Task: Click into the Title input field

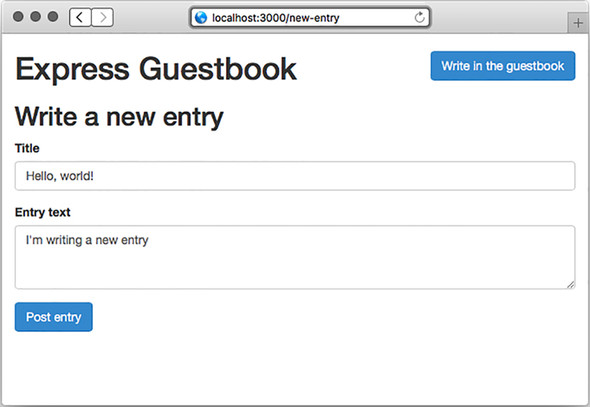Action: point(295,176)
